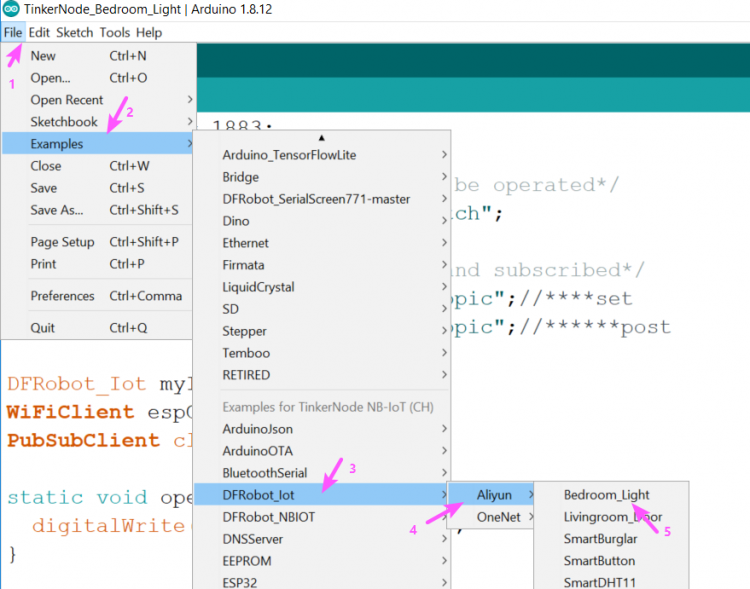750x589 pixels.
Task: Open the Sketch menu
Action: point(75,33)
